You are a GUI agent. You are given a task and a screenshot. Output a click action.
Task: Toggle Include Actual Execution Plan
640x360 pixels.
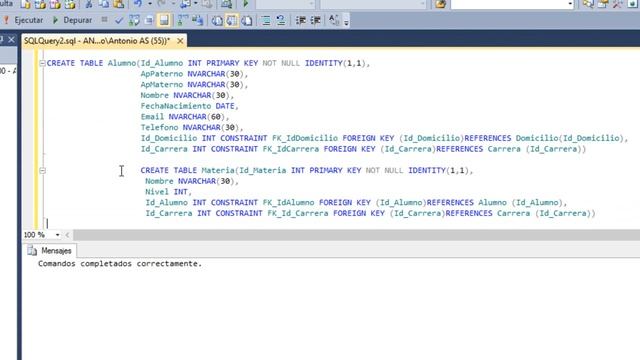tap(182, 20)
